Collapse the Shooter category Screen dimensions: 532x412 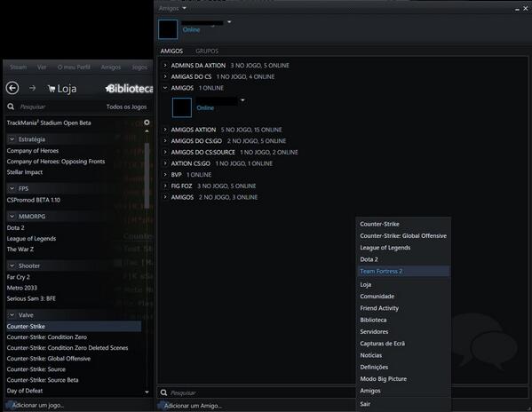pos(12,265)
